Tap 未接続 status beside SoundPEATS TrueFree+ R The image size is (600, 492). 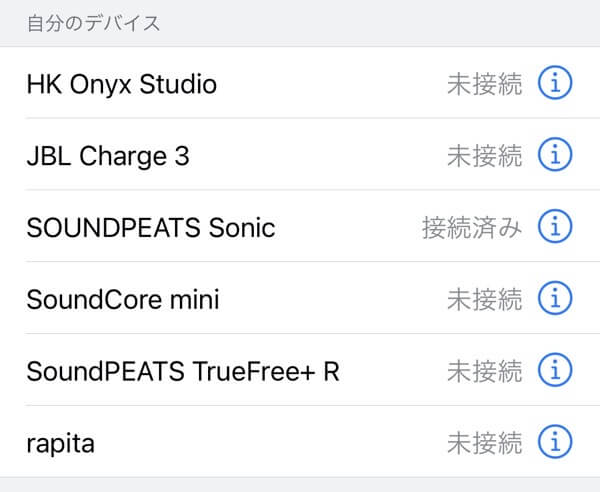coord(484,371)
